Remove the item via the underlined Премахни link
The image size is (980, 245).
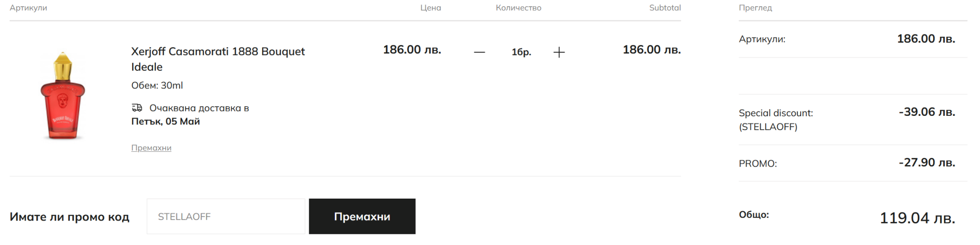tap(151, 148)
